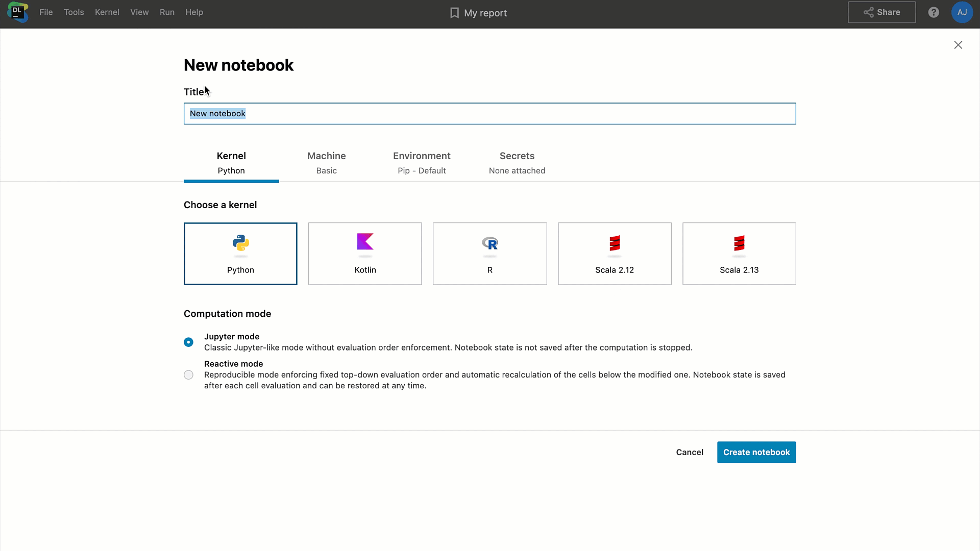Image resolution: width=980 pixels, height=551 pixels.
Task: Enable Reactive mode radio button
Action: 188,375
